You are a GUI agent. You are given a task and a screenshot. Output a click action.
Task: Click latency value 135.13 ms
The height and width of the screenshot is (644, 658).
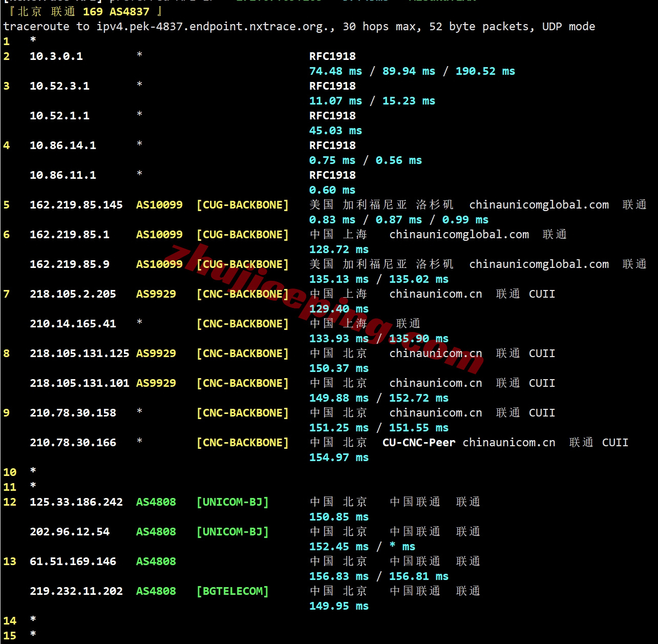click(x=339, y=279)
